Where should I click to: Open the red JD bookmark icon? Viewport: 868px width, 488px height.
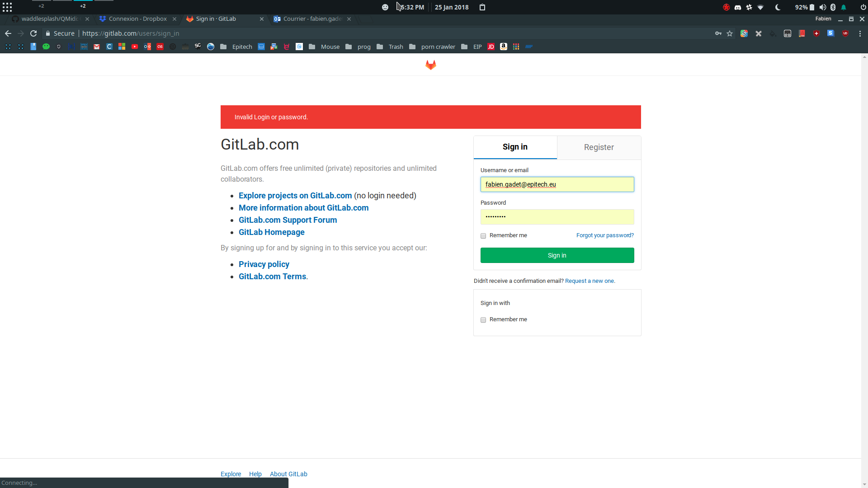click(x=491, y=47)
